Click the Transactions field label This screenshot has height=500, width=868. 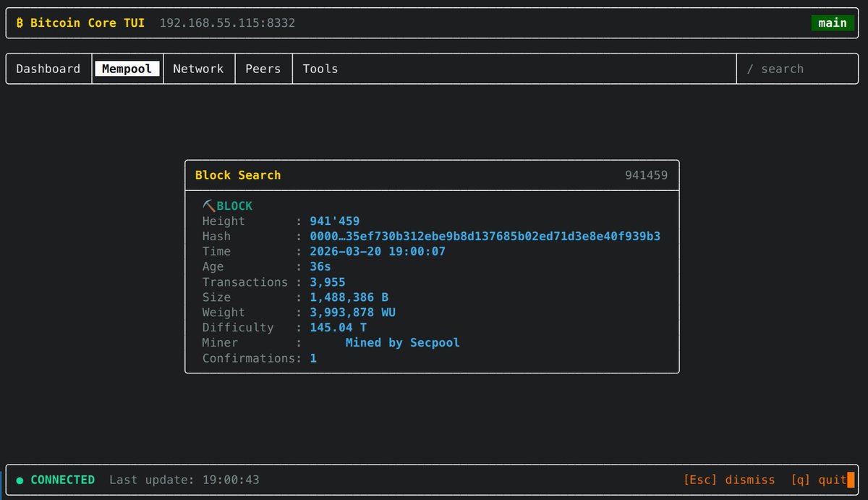245,282
